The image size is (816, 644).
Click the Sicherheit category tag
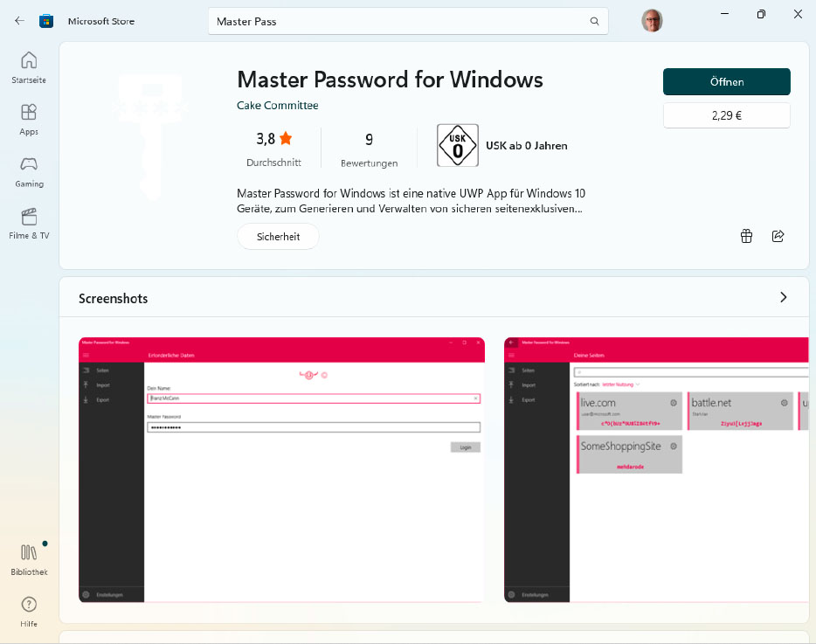[x=278, y=236]
